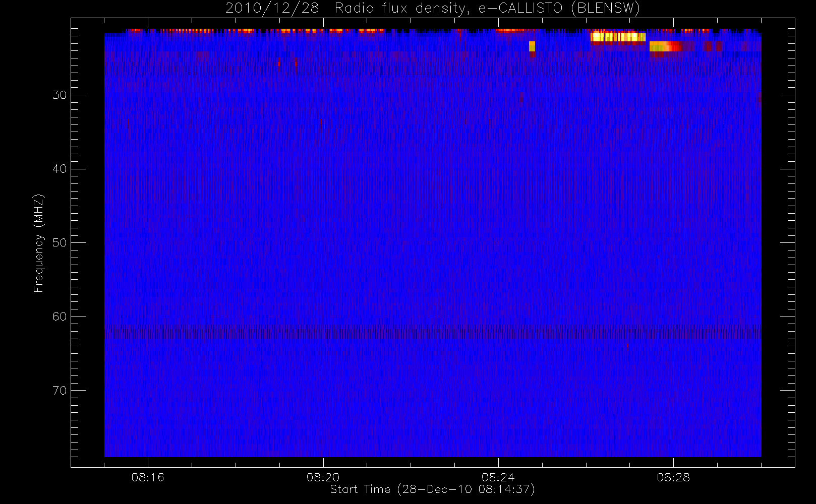Image resolution: width=816 pixels, height=504 pixels.
Task: Select the 08:20 time tick label
Action: (323, 477)
